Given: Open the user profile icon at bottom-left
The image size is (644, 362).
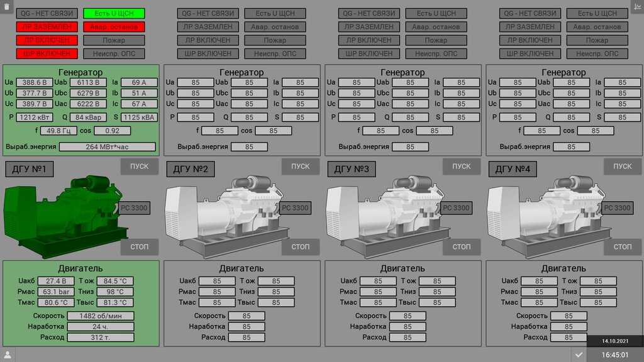Looking at the screenshot, I should coord(8,354).
